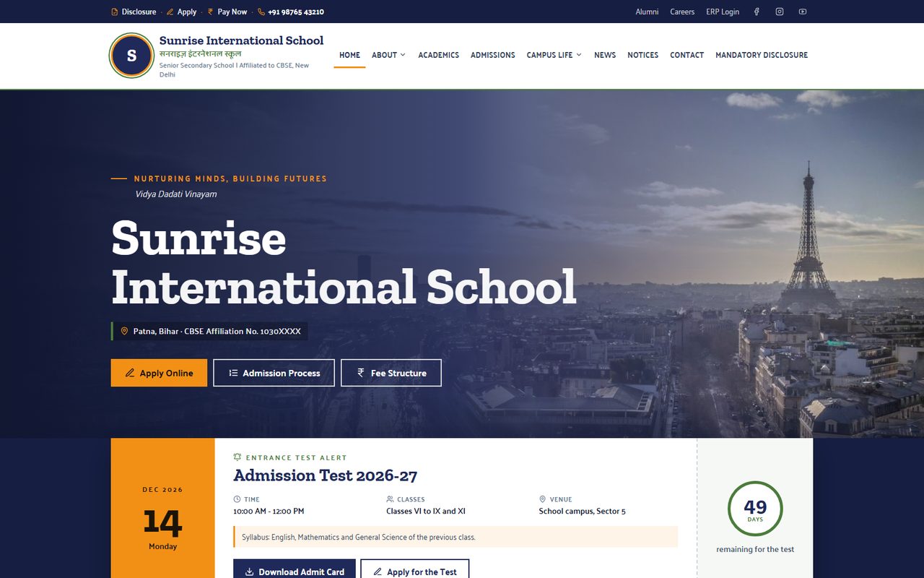Open the Instagram social icon
The height and width of the screenshot is (578, 924).
tap(780, 12)
